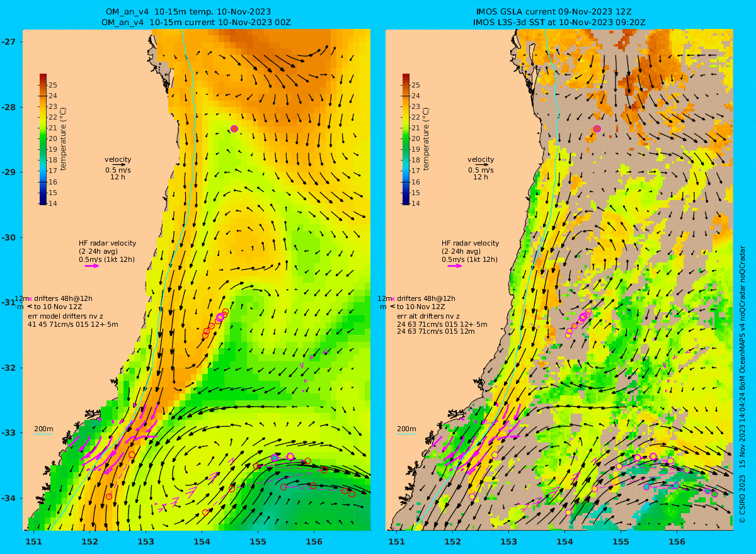Click 'err alt drifters nv z' text
This screenshot has width=756, height=554.
(428, 316)
